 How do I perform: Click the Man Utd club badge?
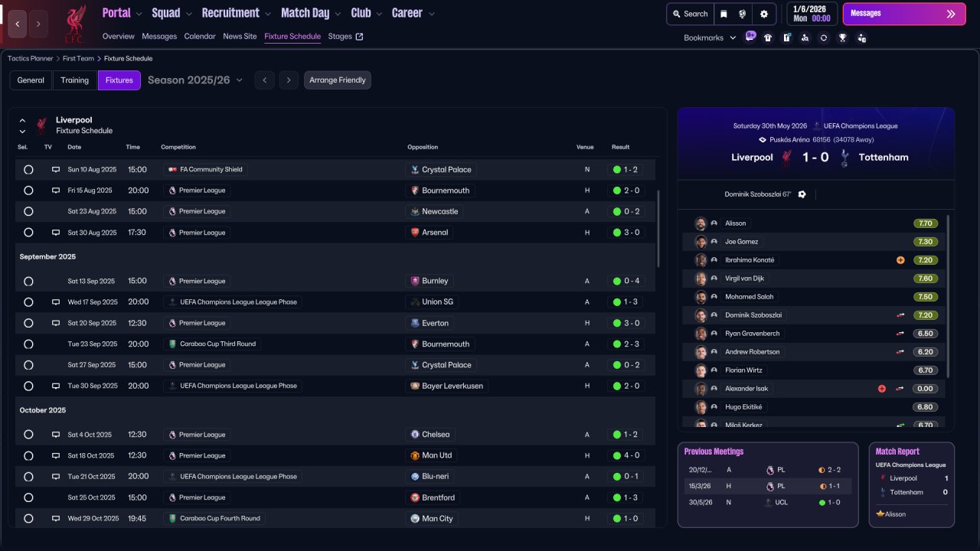coord(415,455)
